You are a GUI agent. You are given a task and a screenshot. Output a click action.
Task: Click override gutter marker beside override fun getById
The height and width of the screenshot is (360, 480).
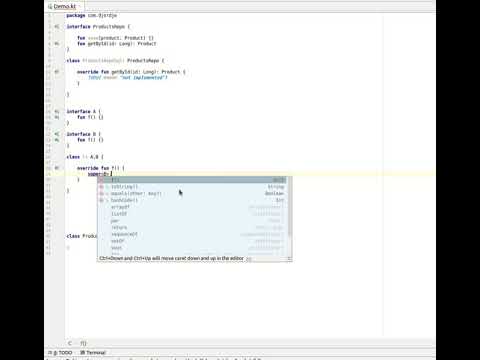click(57, 72)
